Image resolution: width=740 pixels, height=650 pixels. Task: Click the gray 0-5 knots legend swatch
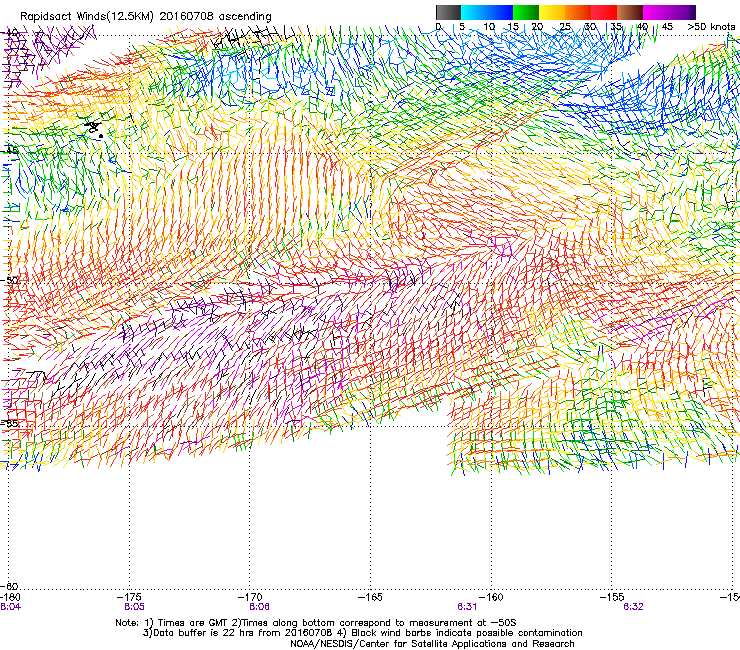point(448,12)
